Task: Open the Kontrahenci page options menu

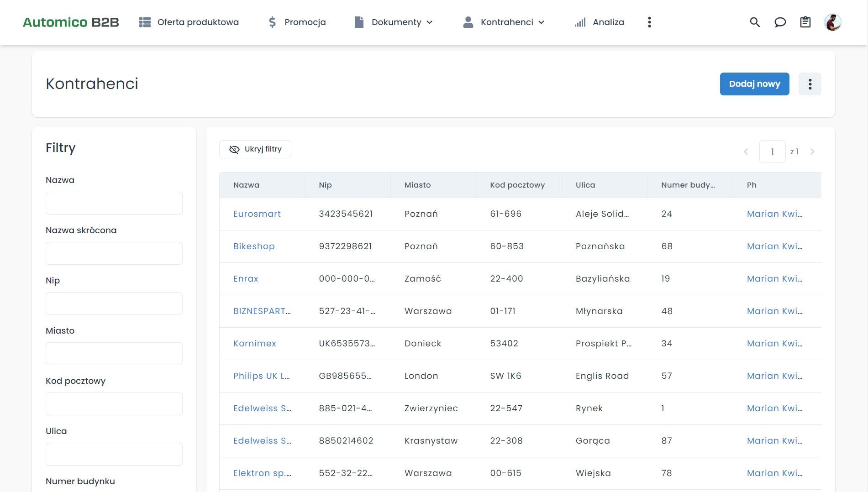Action: click(x=810, y=84)
